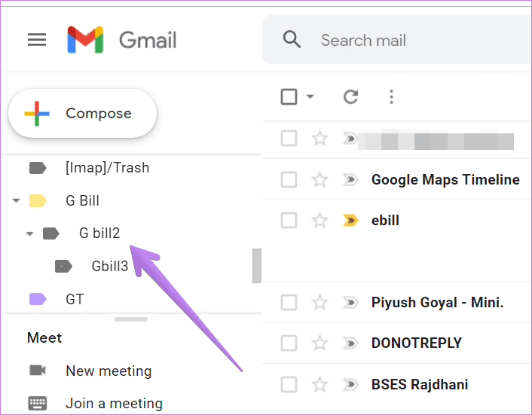532x415 pixels.
Task: Click the gray G bill2 label icon
Action: pos(51,233)
